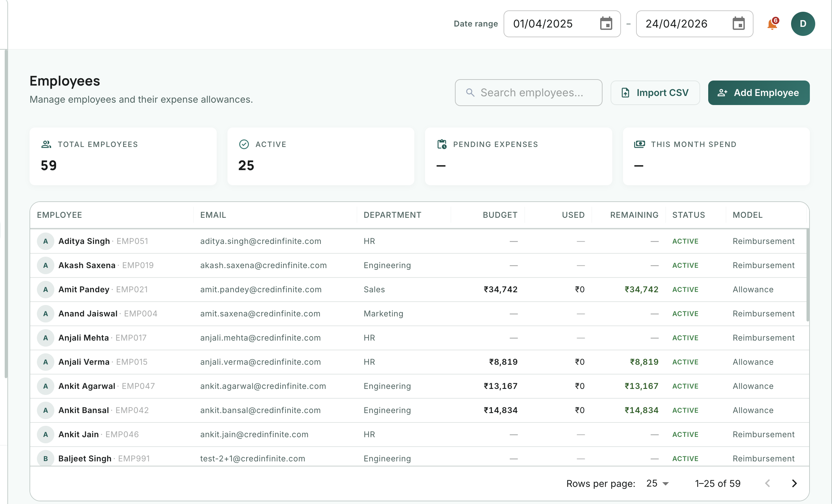
Task: Sort by the MODEL column header
Action: [x=747, y=215]
